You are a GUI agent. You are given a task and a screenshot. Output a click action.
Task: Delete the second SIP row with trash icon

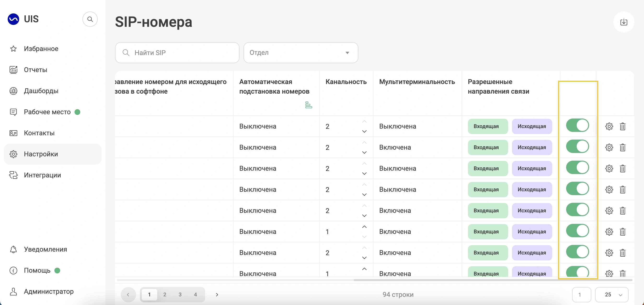(x=622, y=147)
